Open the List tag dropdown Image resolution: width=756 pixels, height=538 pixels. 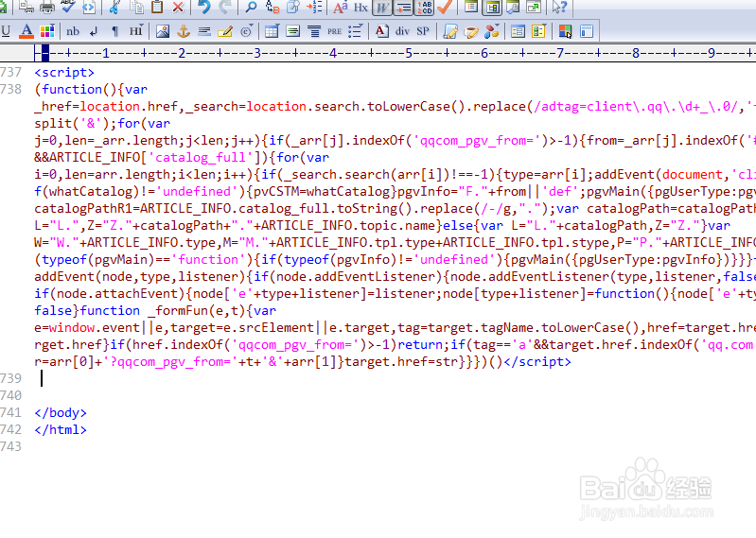[356, 31]
